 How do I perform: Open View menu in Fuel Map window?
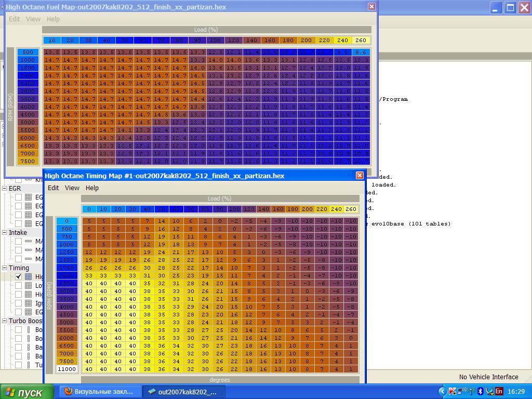coord(33,19)
